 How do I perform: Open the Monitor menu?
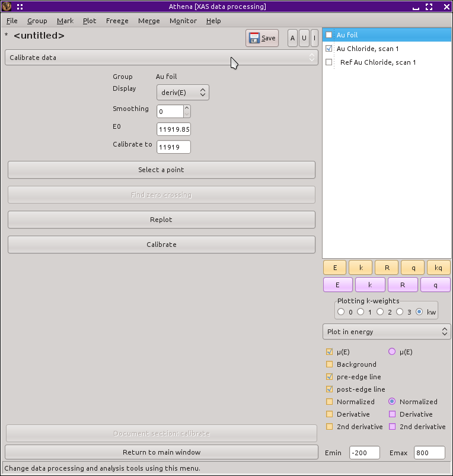coord(183,21)
